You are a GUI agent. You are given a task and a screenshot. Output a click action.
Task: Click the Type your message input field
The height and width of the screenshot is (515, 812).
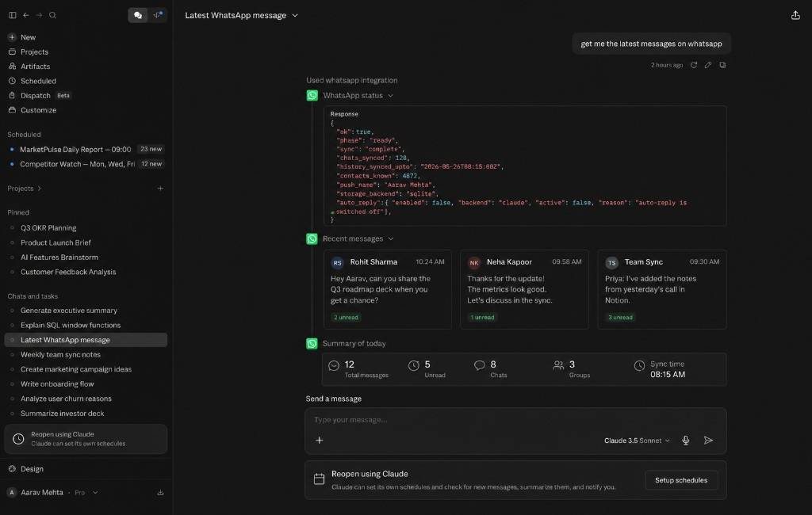(515, 420)
